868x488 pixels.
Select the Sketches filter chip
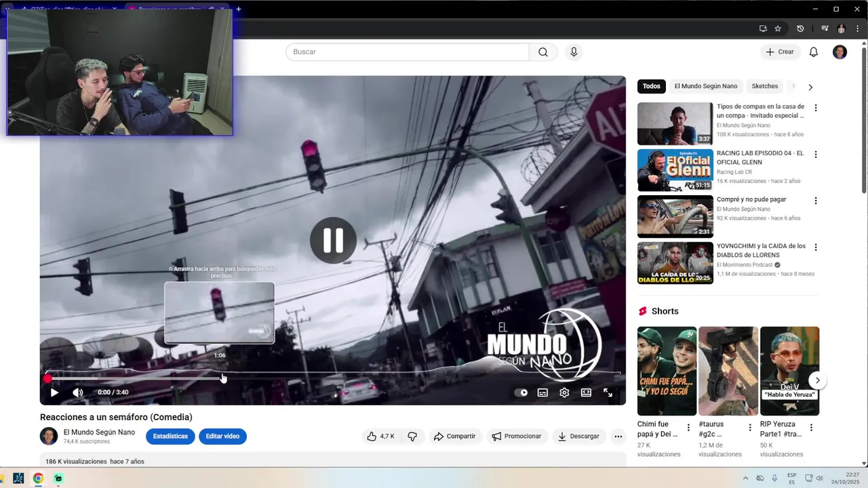coord(765,86)
